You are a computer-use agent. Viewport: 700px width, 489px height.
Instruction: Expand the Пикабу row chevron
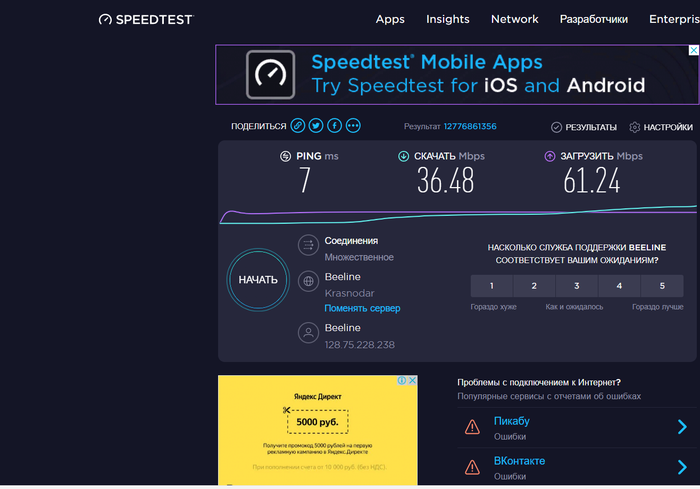(x=682, y=427)
